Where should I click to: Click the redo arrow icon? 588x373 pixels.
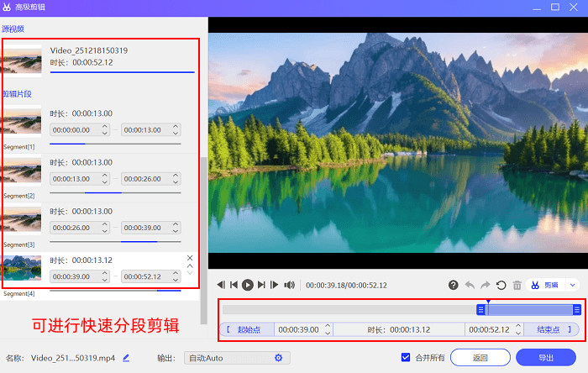coord(486,286)
